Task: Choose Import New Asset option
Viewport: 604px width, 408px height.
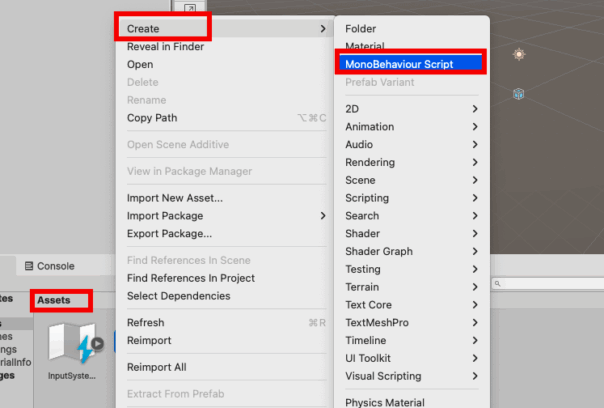Action: coord(175,198)
